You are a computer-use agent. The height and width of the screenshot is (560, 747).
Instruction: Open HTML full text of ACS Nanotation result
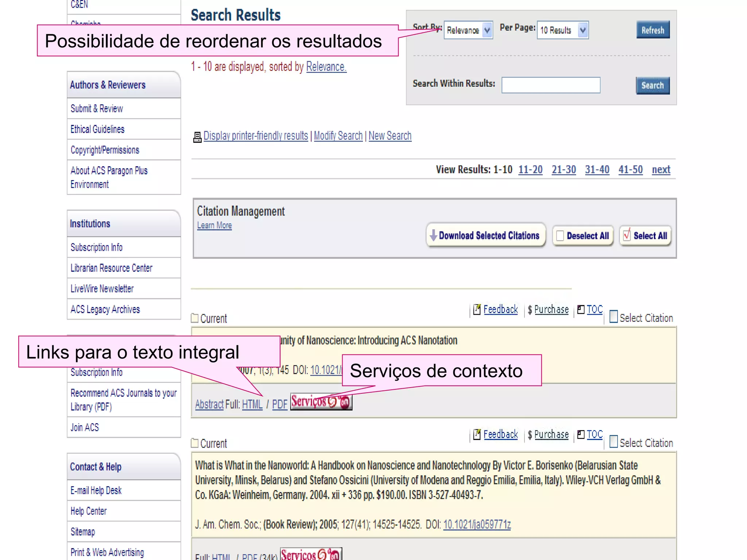pos(252,404)
